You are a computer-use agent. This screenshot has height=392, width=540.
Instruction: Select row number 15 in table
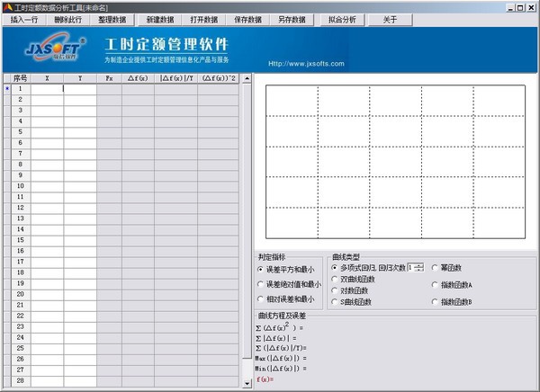tap(21, 240)
